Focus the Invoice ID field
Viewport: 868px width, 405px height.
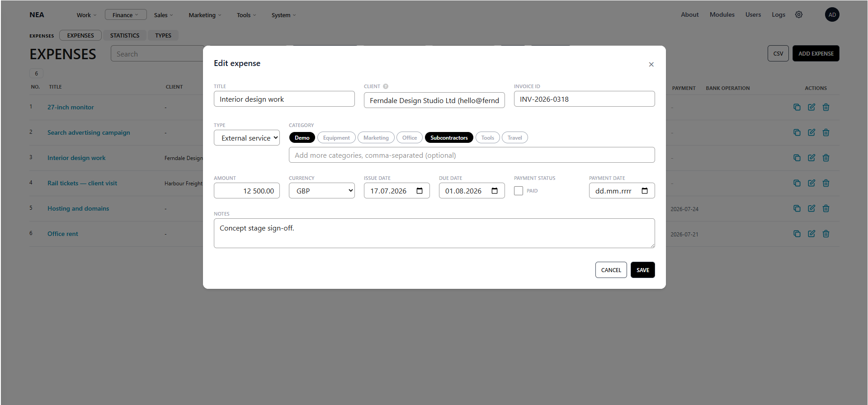coord(585,99)
